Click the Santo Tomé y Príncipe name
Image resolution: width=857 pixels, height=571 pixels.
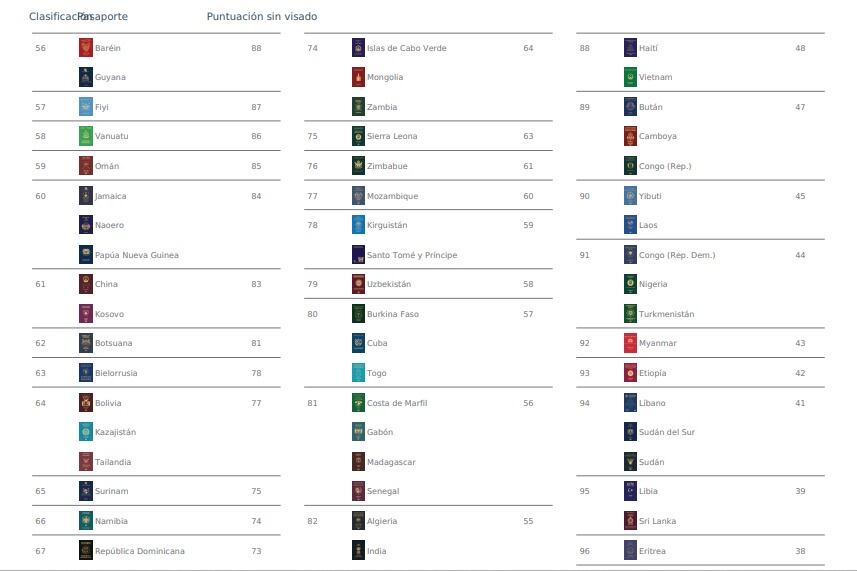coord(412,255)
